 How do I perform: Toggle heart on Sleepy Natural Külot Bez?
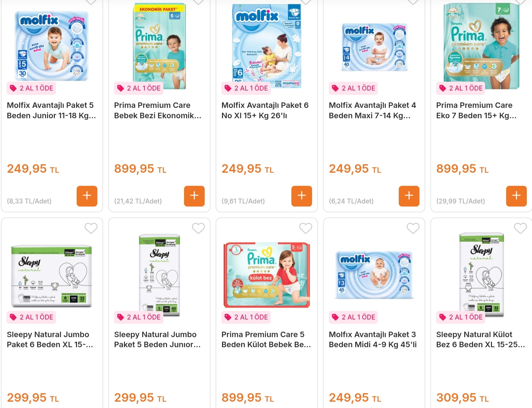[520, 228]
